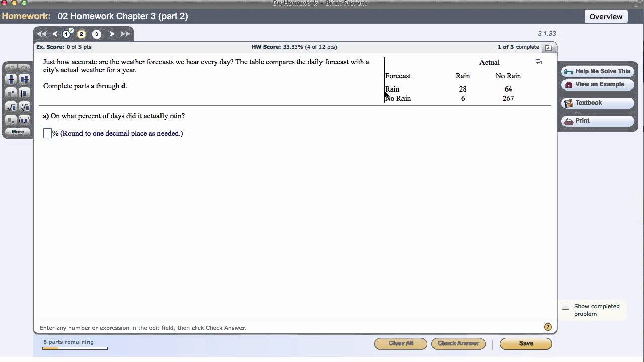Image resolution: width=644 pixels, height=362 pixels.
Task: Click the value 6 in table
Action: (463, 98)
